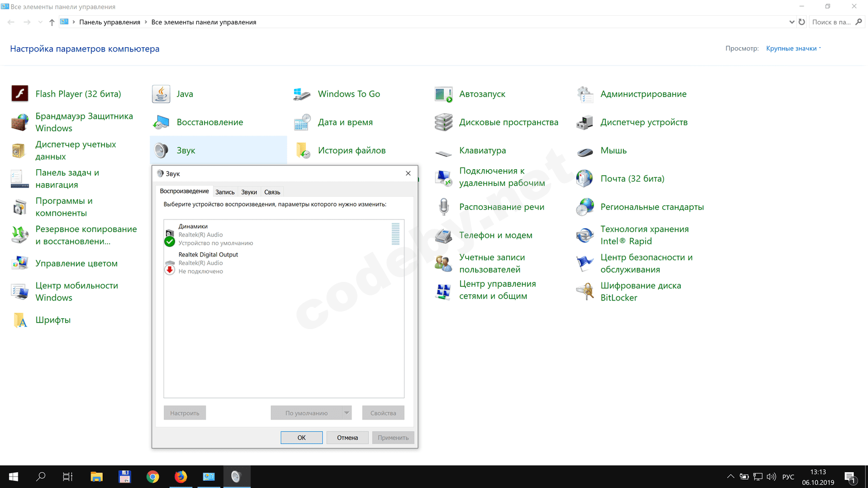The width and height of the screenshot is (868, 488).
Task: Open the История файлов icon
Action: [x=302, y=150]
